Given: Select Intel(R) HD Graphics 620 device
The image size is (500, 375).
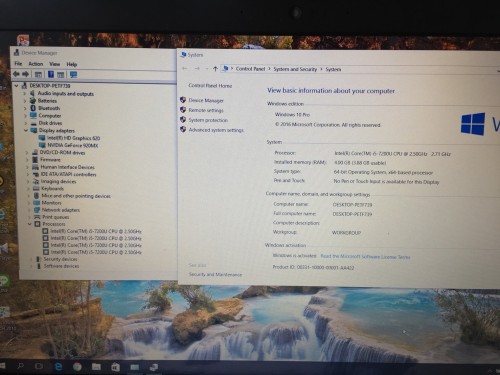Looking at the screenshot, I should point(73,138).
